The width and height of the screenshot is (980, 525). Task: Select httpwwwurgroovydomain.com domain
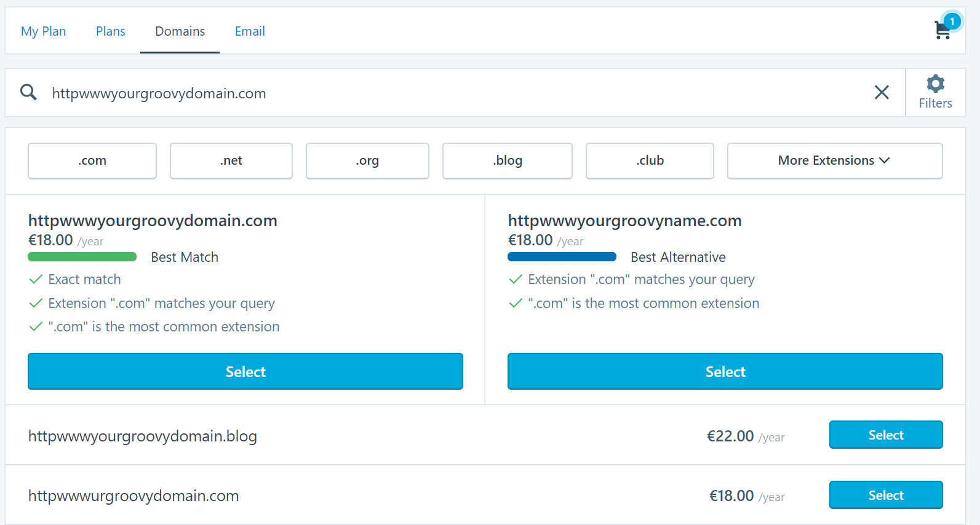pos(885,495)
